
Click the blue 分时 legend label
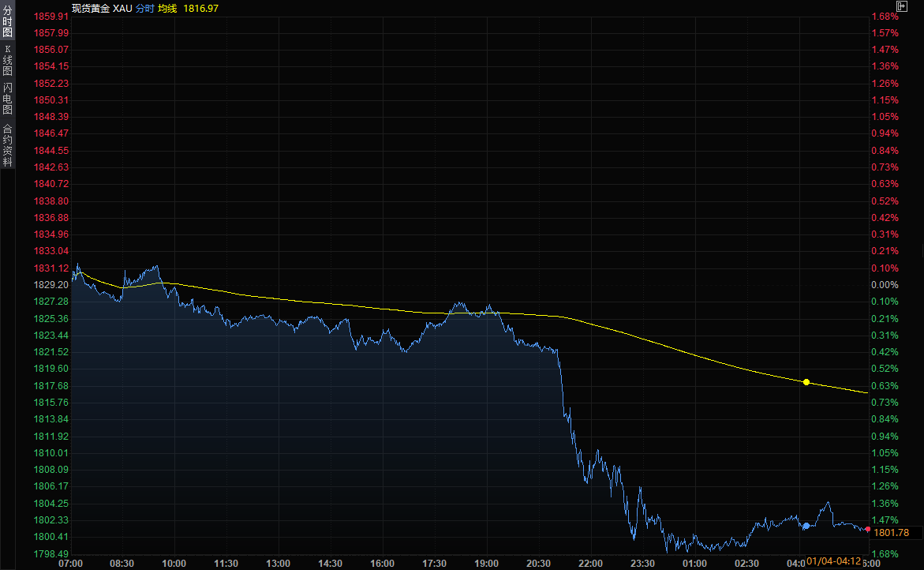[x=144, y=8]
